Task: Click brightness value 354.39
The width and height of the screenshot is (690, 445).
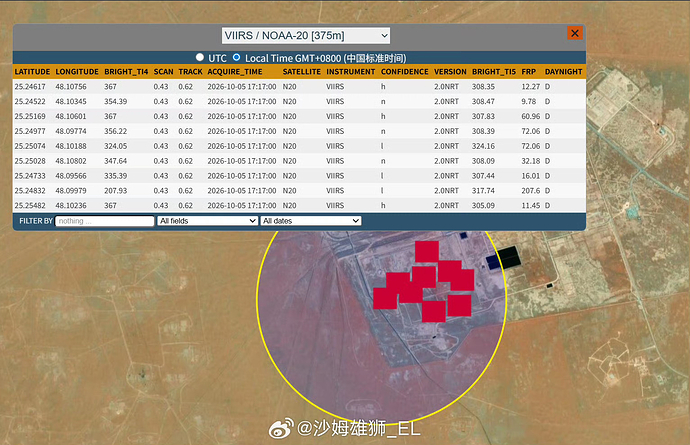Action: [x=115, y=102]
